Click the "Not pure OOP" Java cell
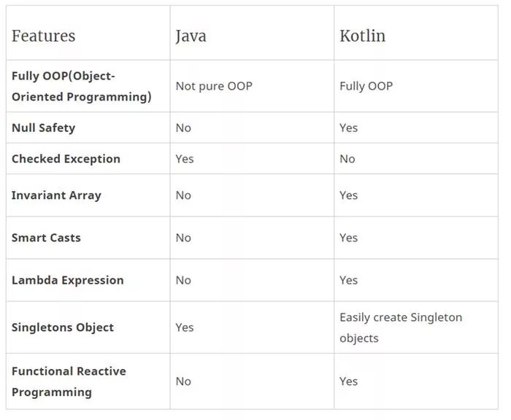The width and height of the screenshot is (511, 420). pyautogui.click(x=214, y=86)
